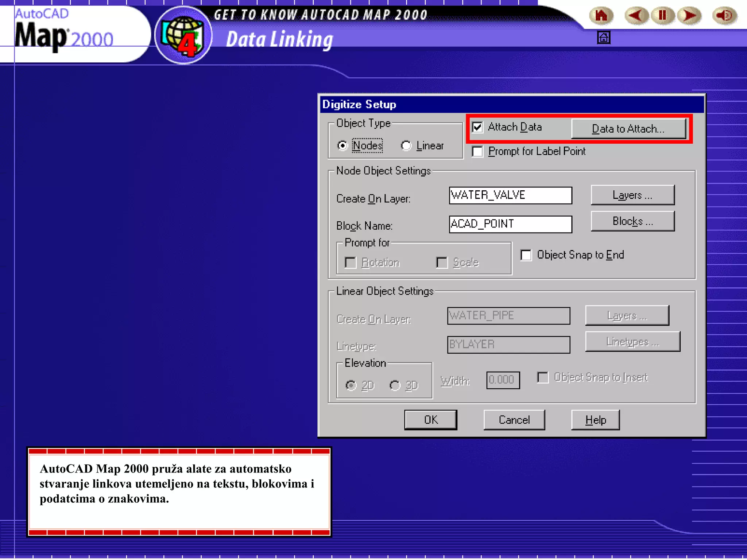Go back with the left arrow icon

[636, 16]
